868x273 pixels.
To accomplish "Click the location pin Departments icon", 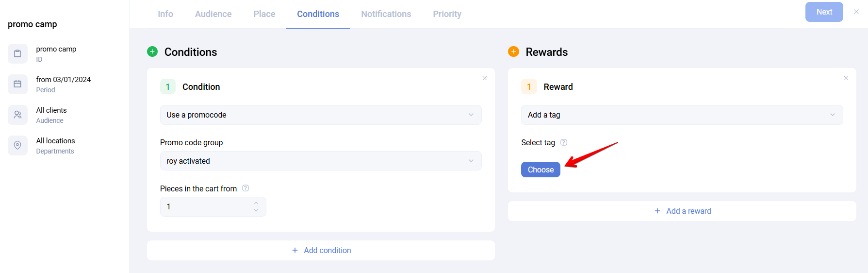I will tap(17, 145).
